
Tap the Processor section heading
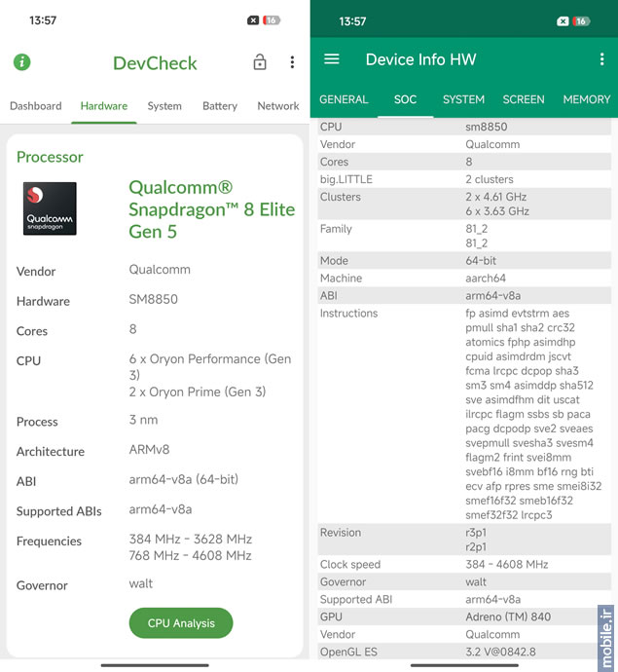coord(50,157)
